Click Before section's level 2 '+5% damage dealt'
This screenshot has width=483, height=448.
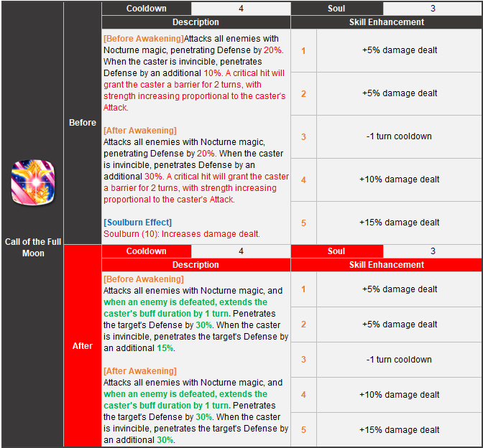point(400,93)
